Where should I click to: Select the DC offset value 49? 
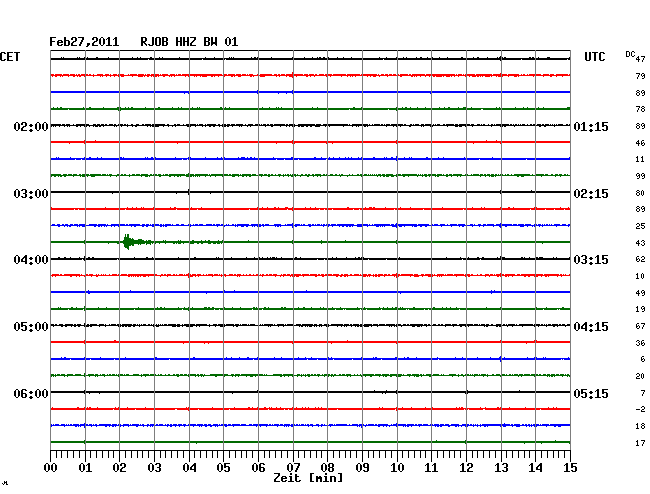pyautogui.click(x=640, y=293)
